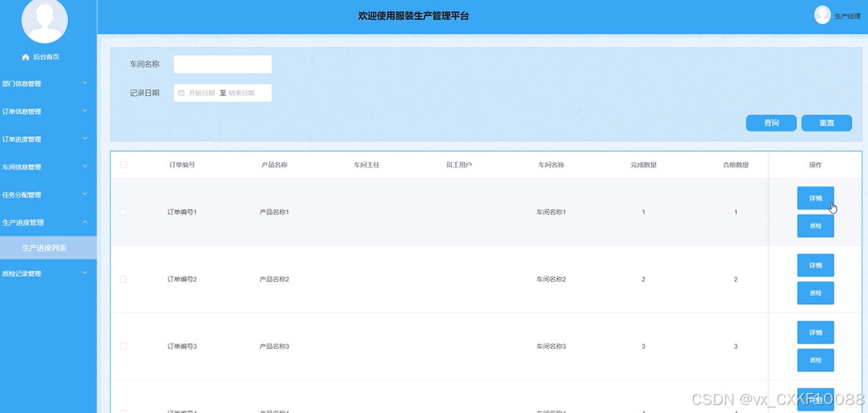
Task: Open 车间信息管理 menu item
Action: tap(48, 167)
